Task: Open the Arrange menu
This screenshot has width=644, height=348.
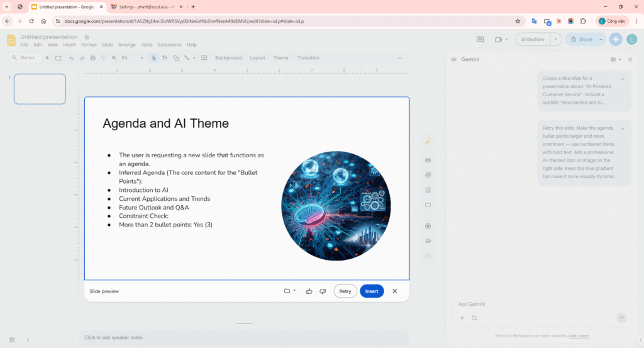Action: click(x=127, y=45)
